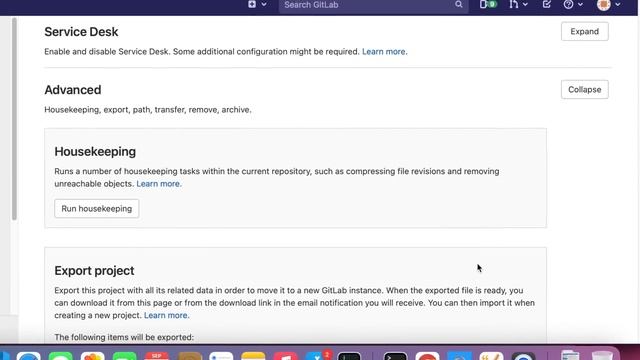This screenshot has width=640, height=360.
Task: Open the Trash in the dock
Action: coord(602,356)
